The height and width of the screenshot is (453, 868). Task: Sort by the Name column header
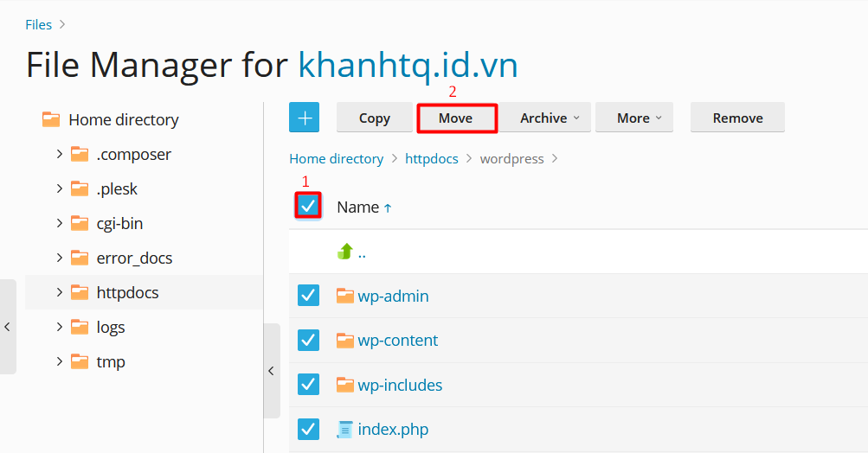coord(357,207)
